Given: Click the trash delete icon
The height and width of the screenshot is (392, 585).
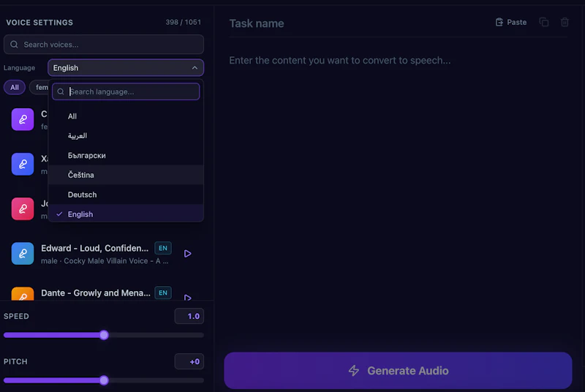Looking at the screenshot, I should (x=565, y=23).
